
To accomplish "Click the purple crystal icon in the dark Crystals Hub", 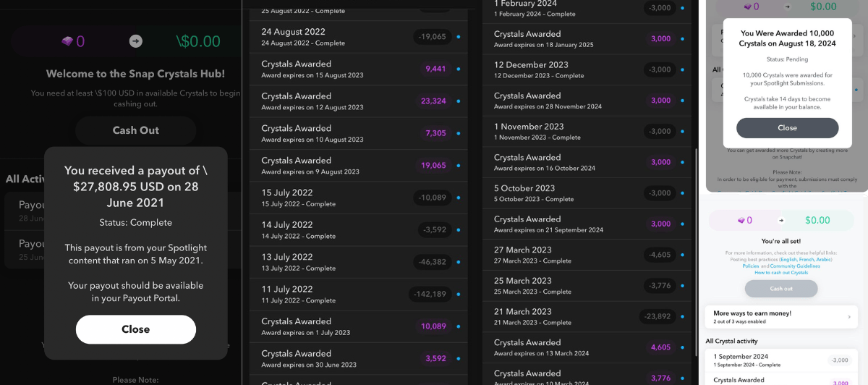I will click(67, 41).
